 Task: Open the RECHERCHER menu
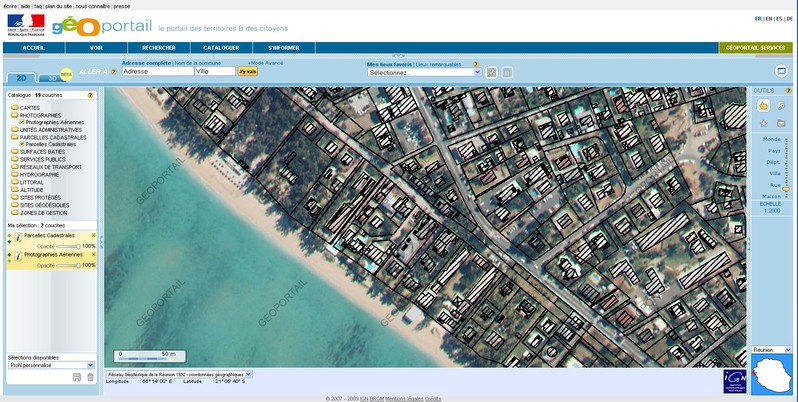coord(159,47)
